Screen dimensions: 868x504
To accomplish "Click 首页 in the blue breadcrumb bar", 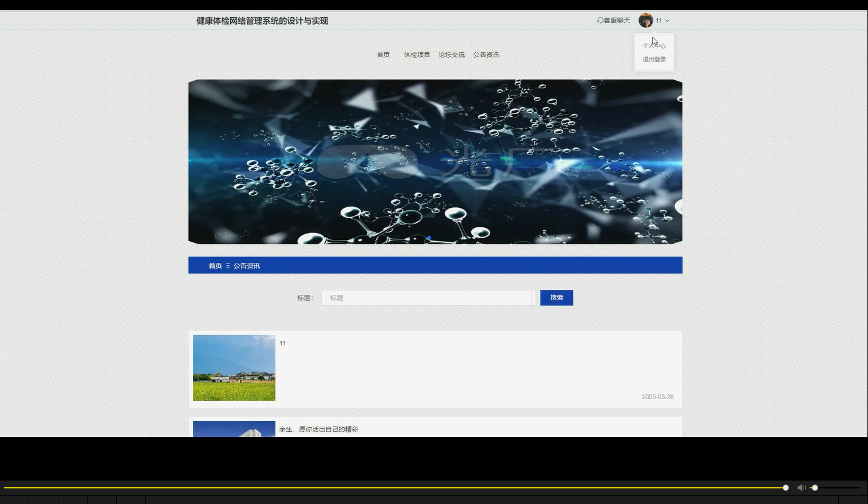I will click(x=215, y=266).
